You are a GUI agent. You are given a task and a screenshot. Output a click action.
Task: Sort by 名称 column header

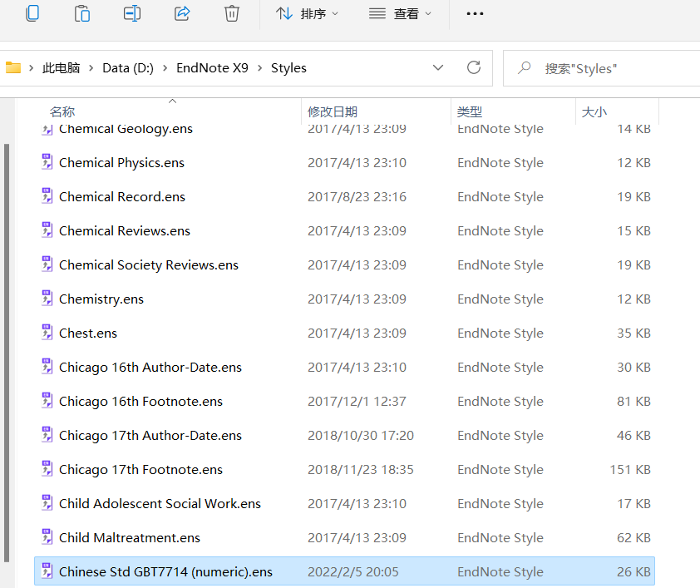[62, 111]
